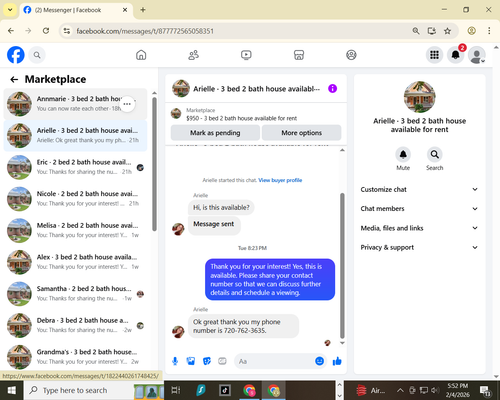The width and height of the screenshot is (500, 400).
Task: Open the tab search dropdown arrow
Action: (x=10, y=10)
